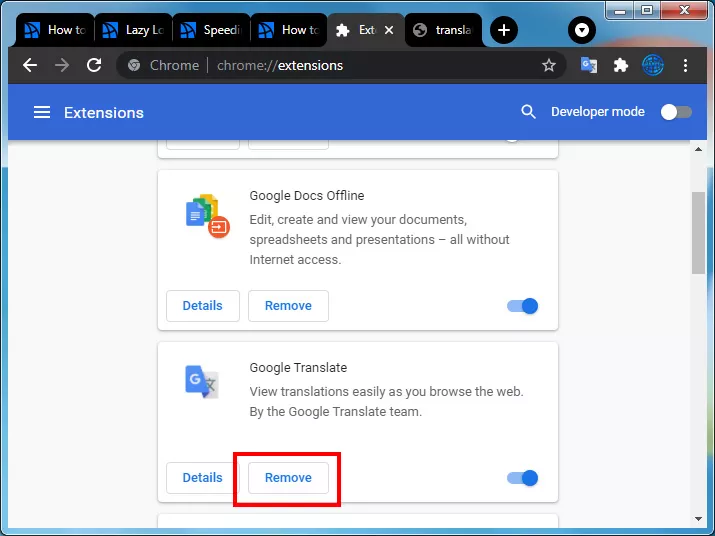Open Chrome's three-dot menu
The image size is (715, 536).
[x=685, y=65]
